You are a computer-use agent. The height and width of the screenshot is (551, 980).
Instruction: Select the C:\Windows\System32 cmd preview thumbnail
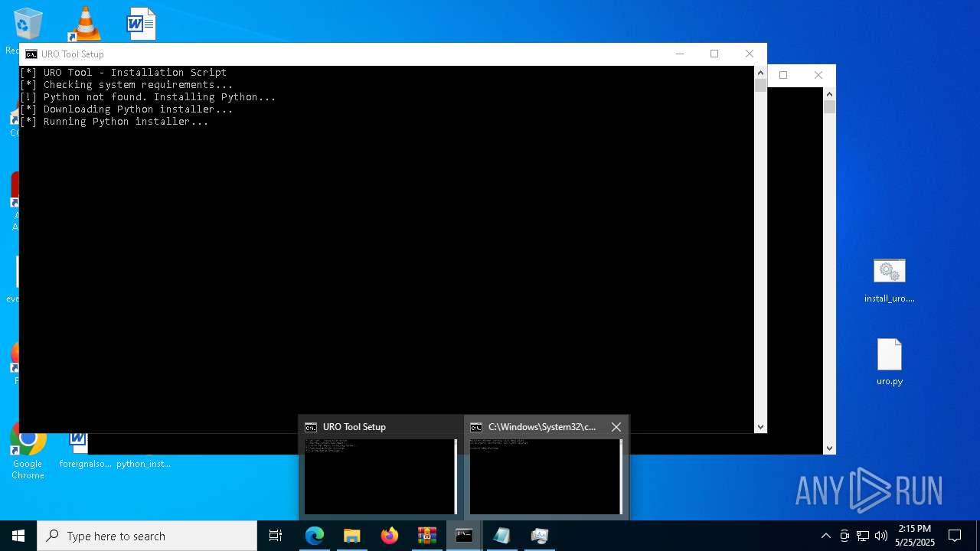point(546,476)
